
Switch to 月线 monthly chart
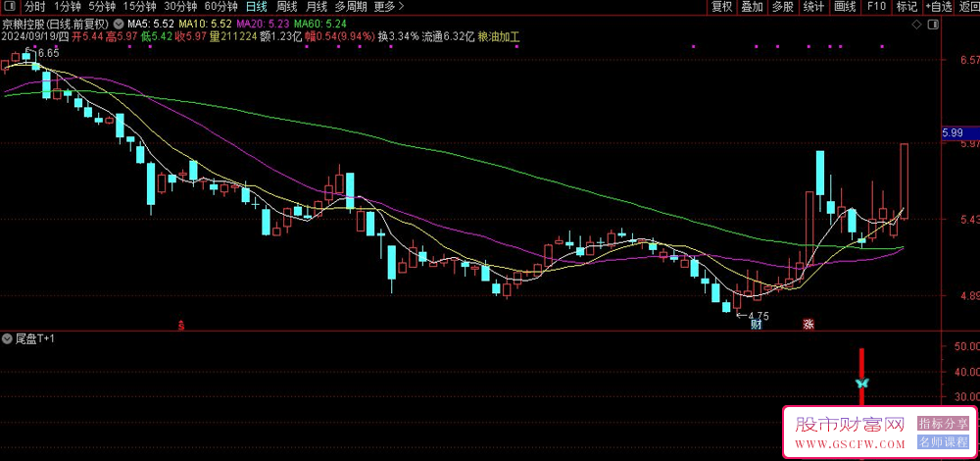tap(317, 7)
